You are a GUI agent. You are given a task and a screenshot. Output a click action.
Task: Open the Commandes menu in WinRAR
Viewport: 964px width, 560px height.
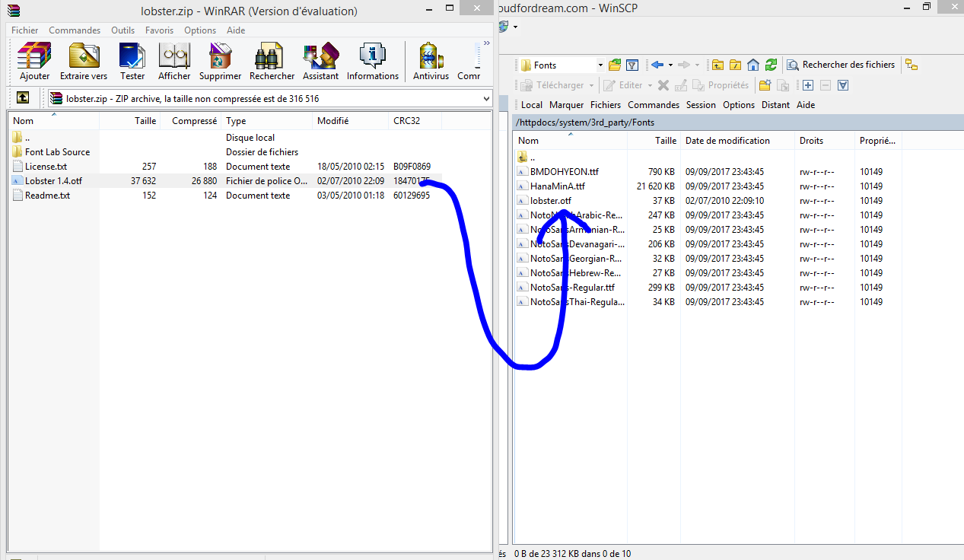tap(75, 30)
